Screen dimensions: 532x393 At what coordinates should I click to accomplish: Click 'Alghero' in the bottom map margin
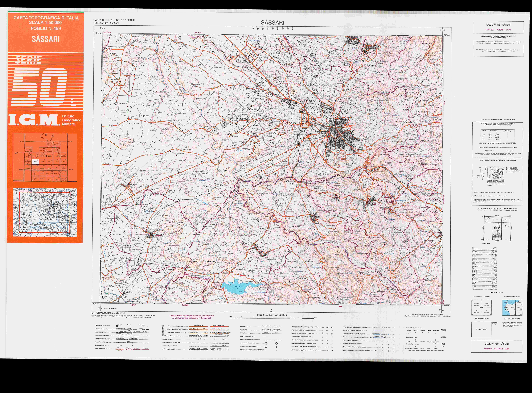tap(133, 305)
